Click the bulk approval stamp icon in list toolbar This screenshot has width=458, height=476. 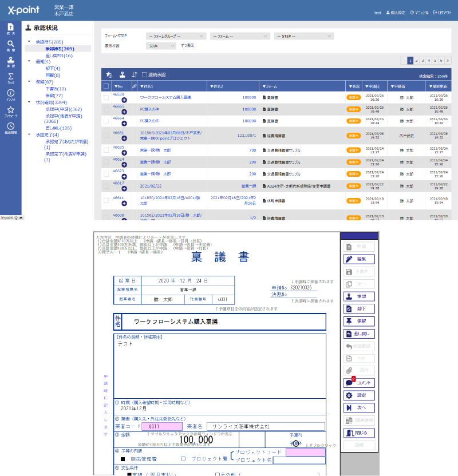[x=123, y=75]
